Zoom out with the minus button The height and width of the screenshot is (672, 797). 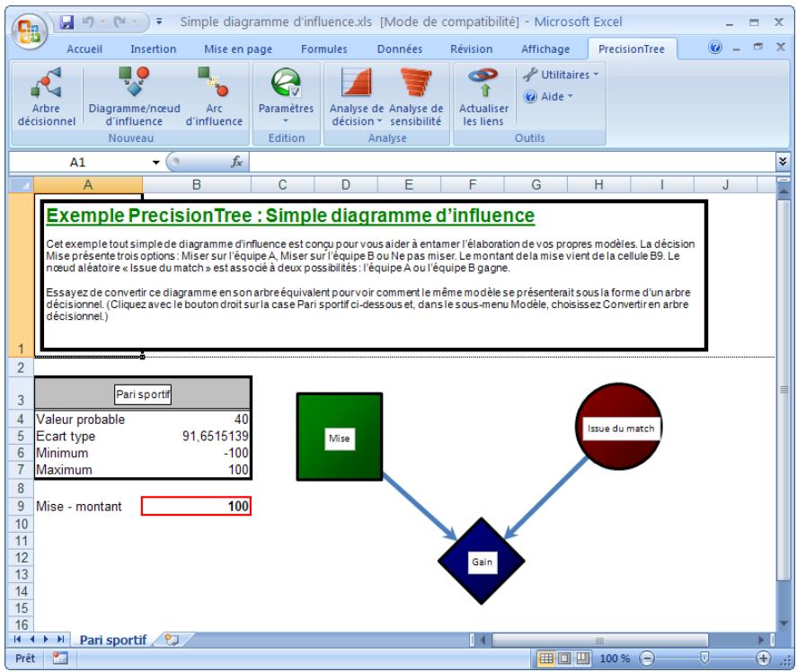click(x=647, y=659)
